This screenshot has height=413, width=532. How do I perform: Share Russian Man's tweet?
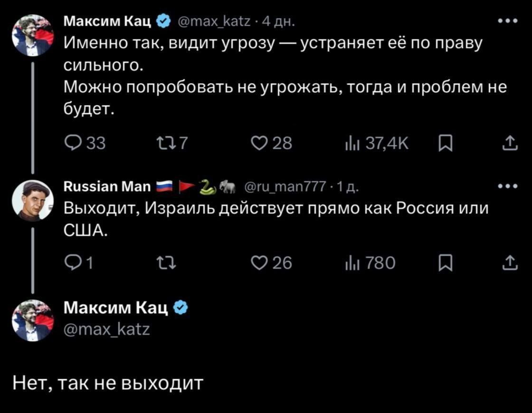pyautogui.click(x=510, y=263)
